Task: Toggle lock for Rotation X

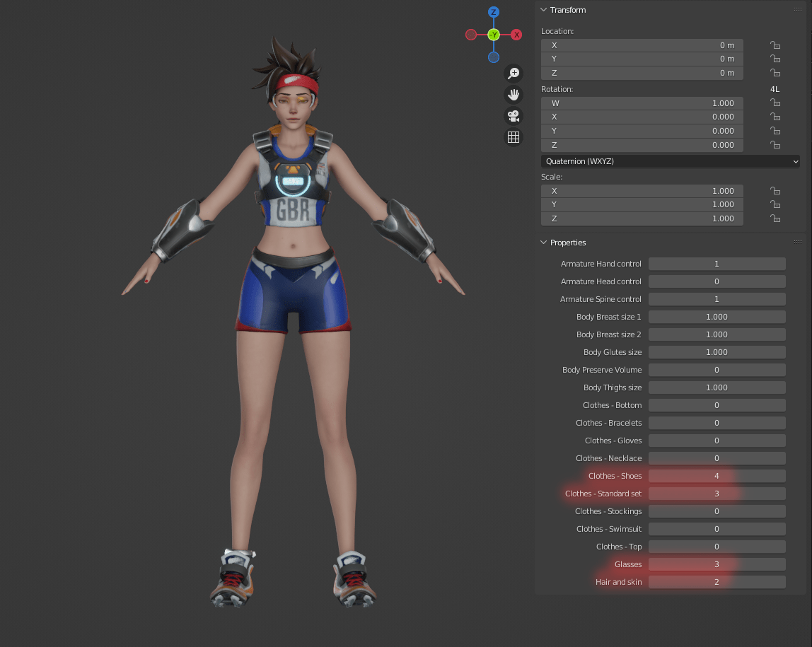Action: click(775, 117)
